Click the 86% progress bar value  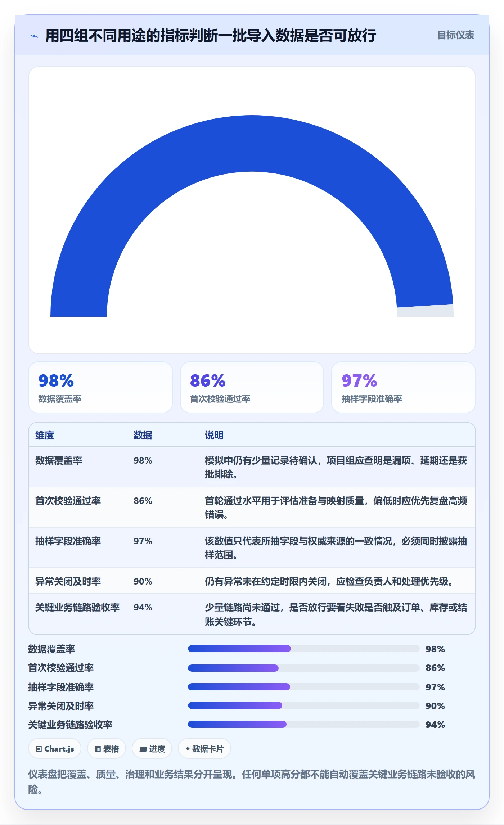point(435,668)
